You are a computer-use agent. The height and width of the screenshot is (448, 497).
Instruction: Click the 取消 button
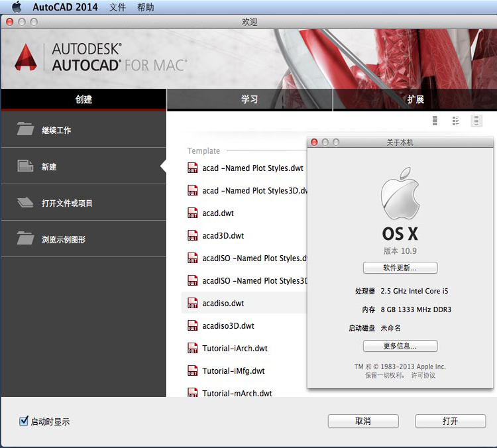pos(363,421)
